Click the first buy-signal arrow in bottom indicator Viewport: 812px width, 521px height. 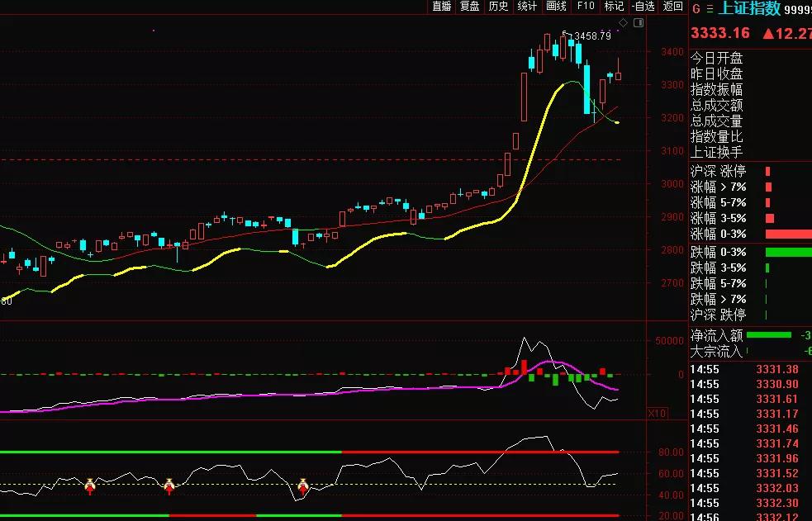tap(91, 485)
